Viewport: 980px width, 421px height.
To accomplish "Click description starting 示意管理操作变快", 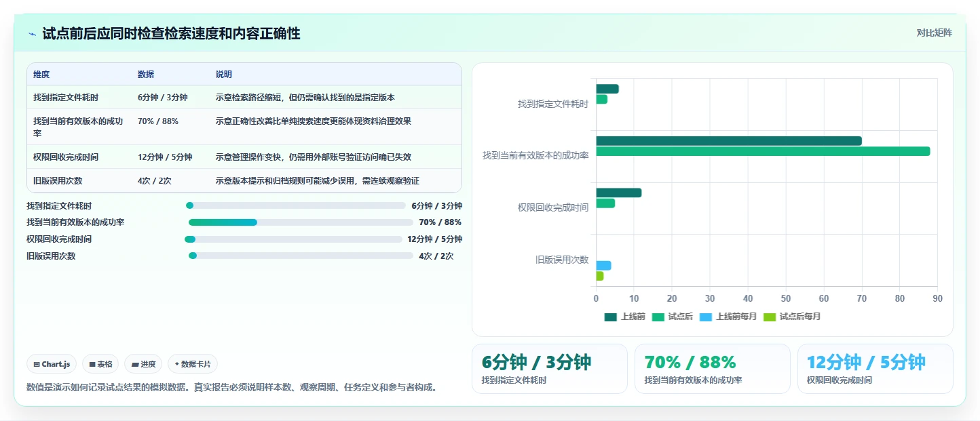I will click(x=314, y=157).
